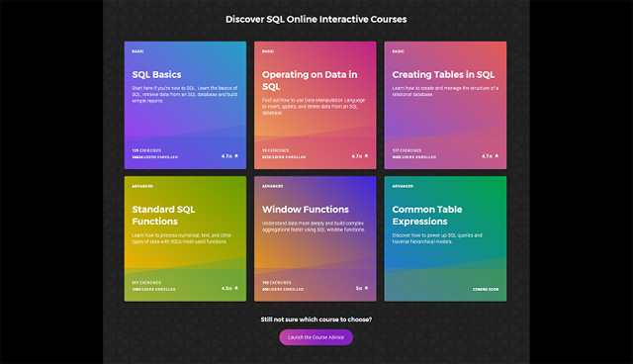
Task: Click the Coming Soon label on CTE card
Action: point(486,290)
